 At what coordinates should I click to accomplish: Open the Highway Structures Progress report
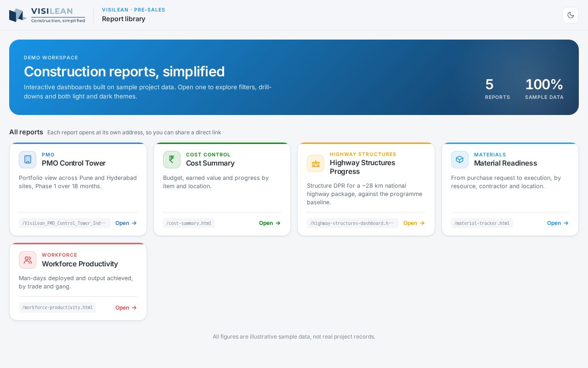point(414,223)
